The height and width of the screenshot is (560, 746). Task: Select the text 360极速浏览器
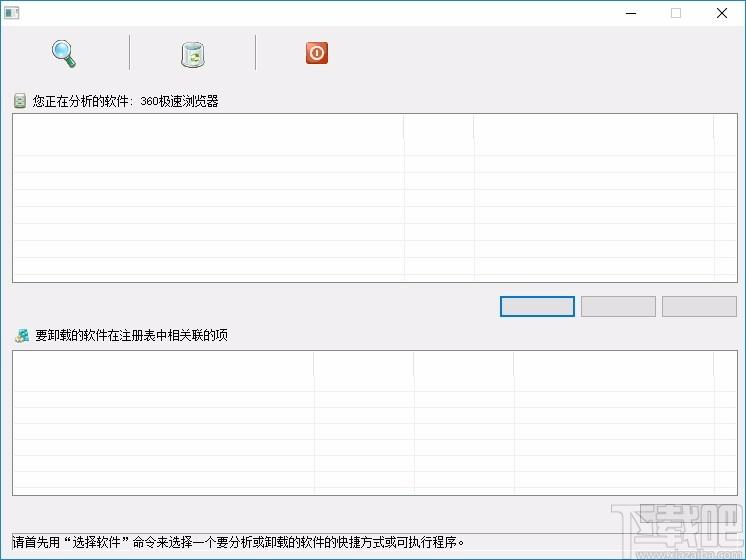(x=179, y=101)
